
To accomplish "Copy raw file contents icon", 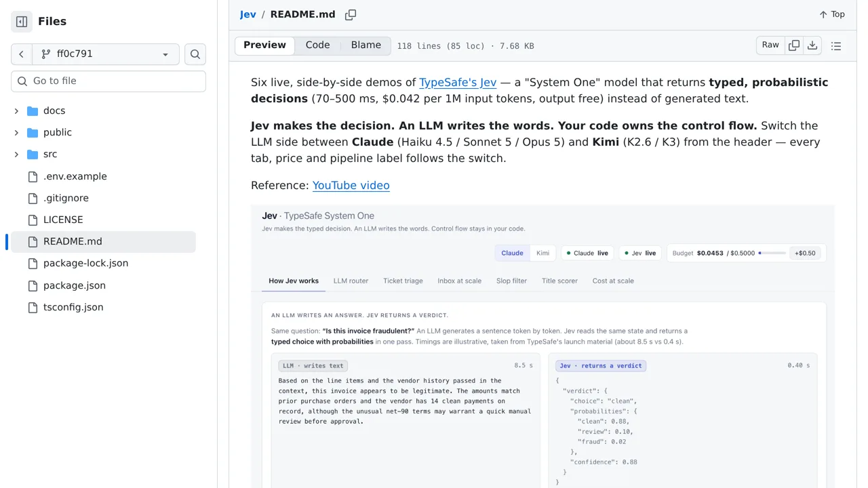I will coord(794,45).
